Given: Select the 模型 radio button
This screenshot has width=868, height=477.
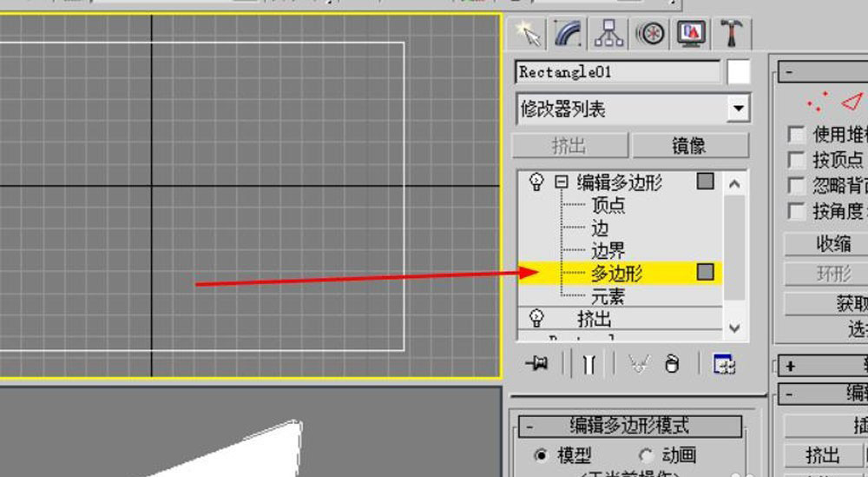Looking at the screenshot, I should [x=541, y=455].
